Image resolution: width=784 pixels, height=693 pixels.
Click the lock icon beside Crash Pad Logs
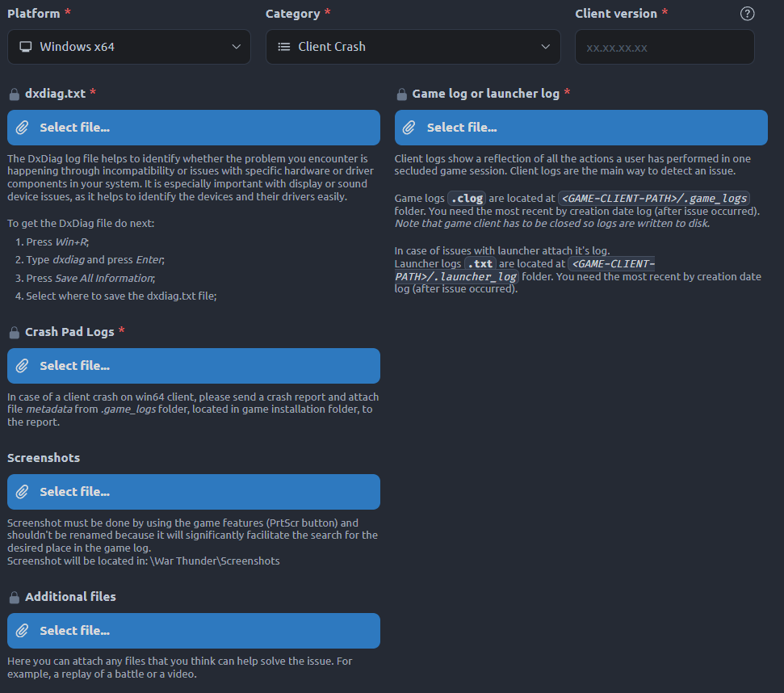[15, 333]
